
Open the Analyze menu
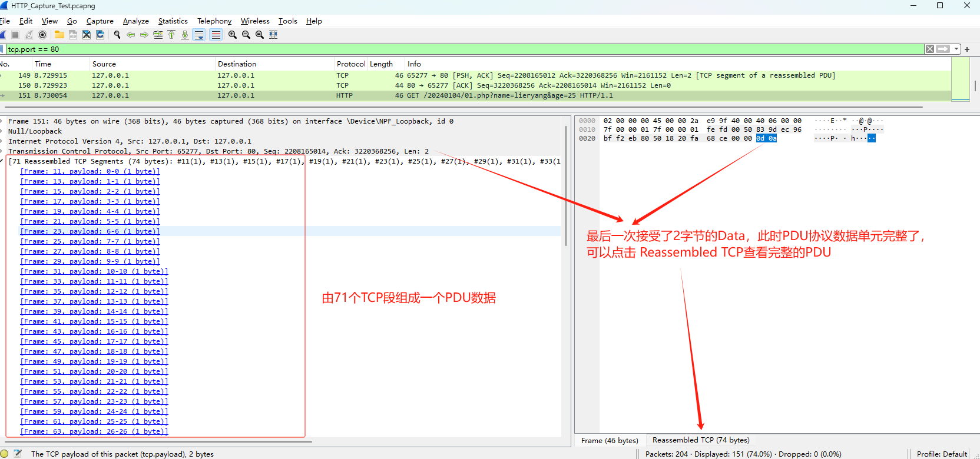pyautogui.click(x=135, y=21)
